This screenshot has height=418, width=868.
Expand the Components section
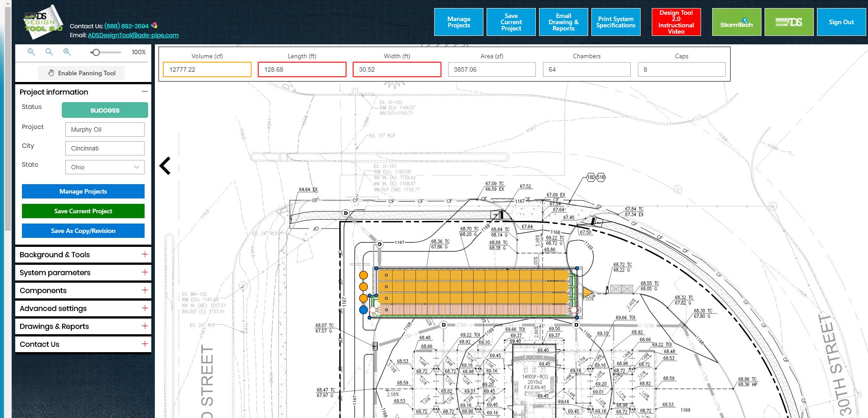pyautogui.click(x=83, y=290)
